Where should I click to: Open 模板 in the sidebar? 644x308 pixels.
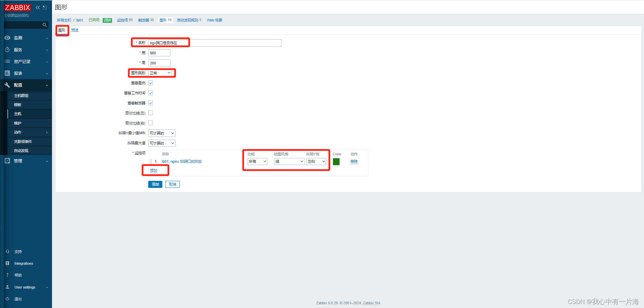[17, 105]
